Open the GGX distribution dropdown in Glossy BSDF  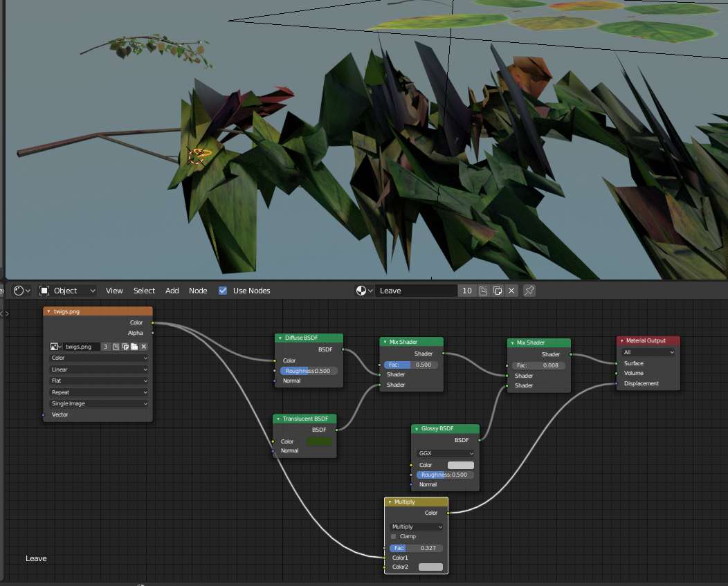[x=444, y=453]
